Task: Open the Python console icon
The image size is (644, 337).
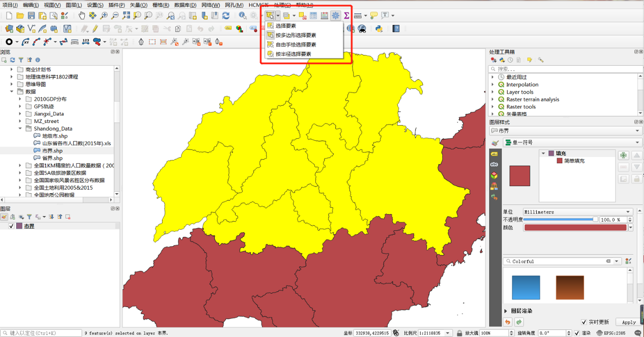Action: tap(378, 28)
